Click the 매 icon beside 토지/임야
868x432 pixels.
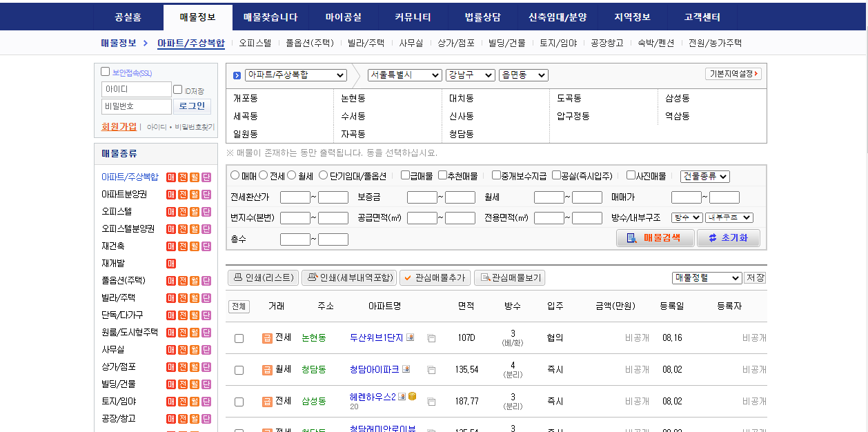(171, 401)
